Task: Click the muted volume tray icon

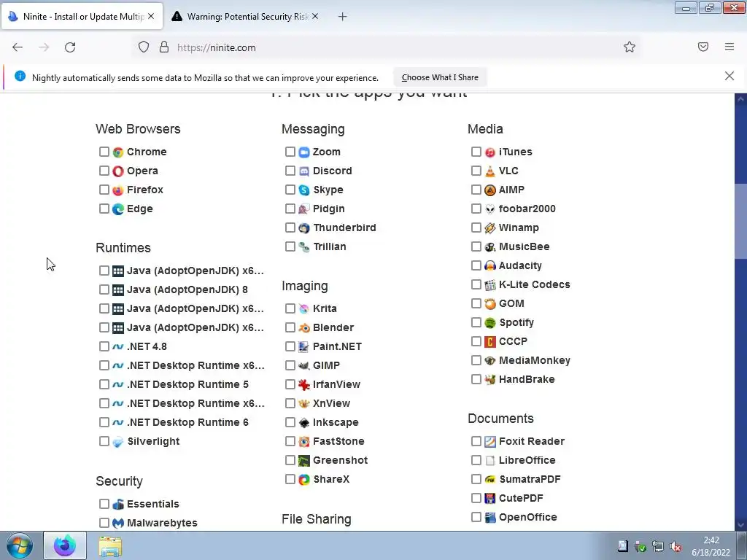Action: pyautogui.click(x=675, y=546)
